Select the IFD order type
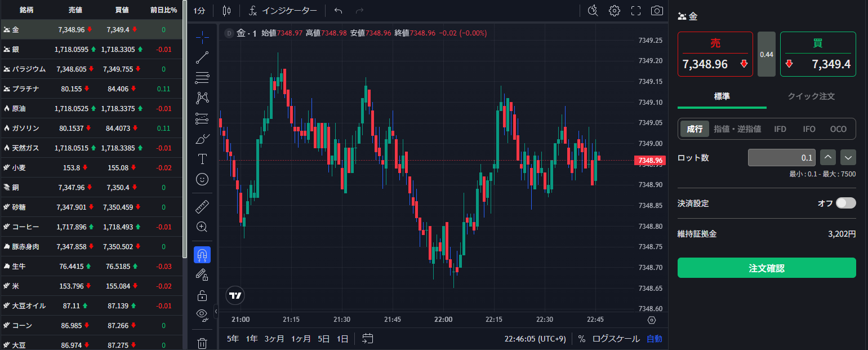This screenshot has width=868, height=350. click(x=780, y=129)
